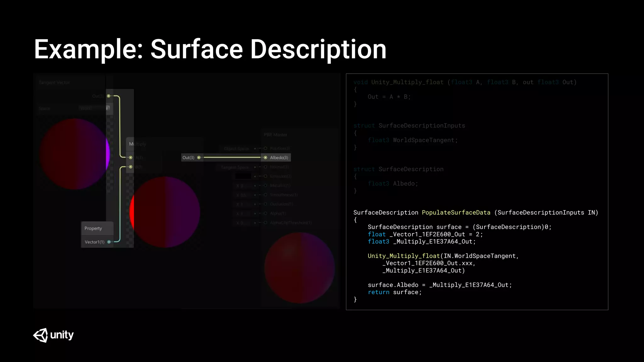Click the Multiply node's A(3) input port

point(130,157)
